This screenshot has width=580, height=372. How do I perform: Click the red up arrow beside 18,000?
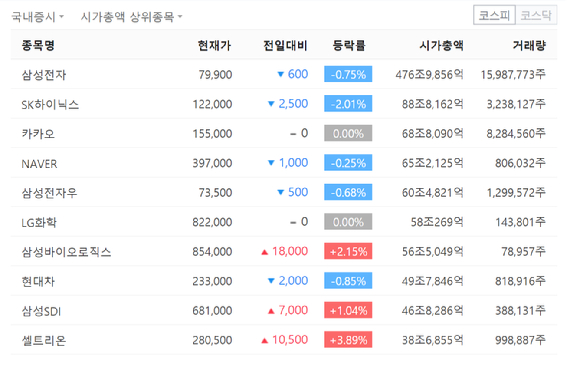264,252
